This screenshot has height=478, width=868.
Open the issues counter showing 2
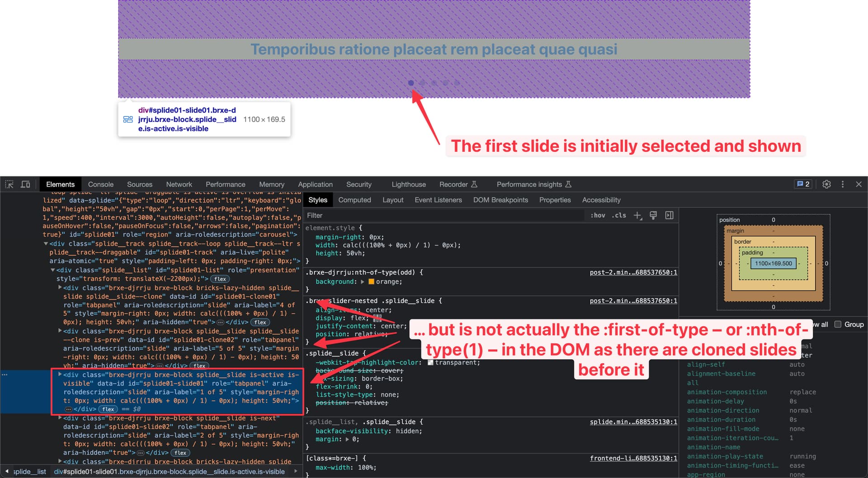(803, 184)
